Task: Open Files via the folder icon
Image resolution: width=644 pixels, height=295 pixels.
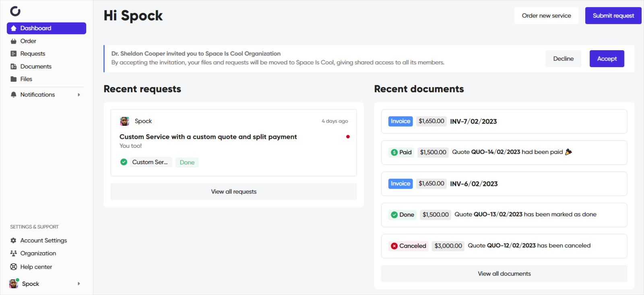Action: click(x=14, y=79)
